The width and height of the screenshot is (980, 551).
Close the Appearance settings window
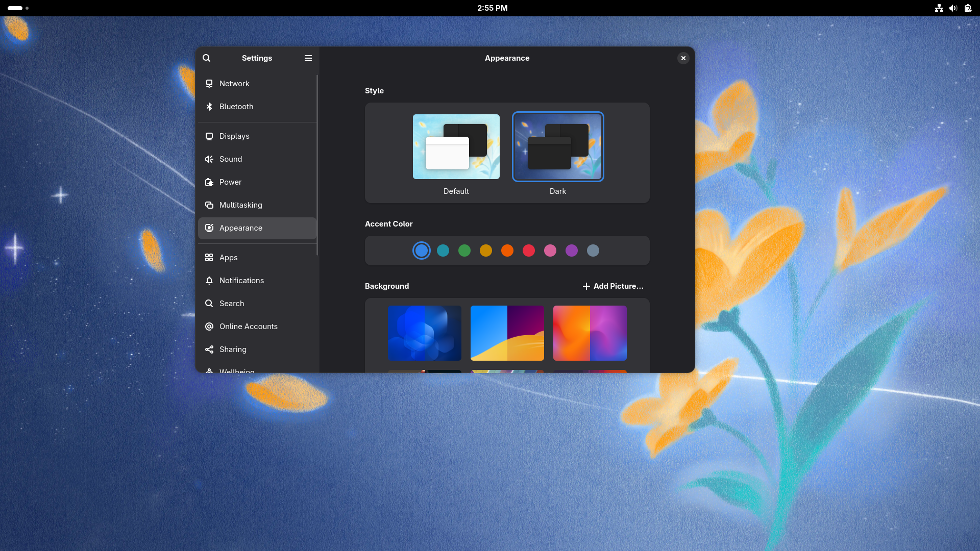click(683, 58)
